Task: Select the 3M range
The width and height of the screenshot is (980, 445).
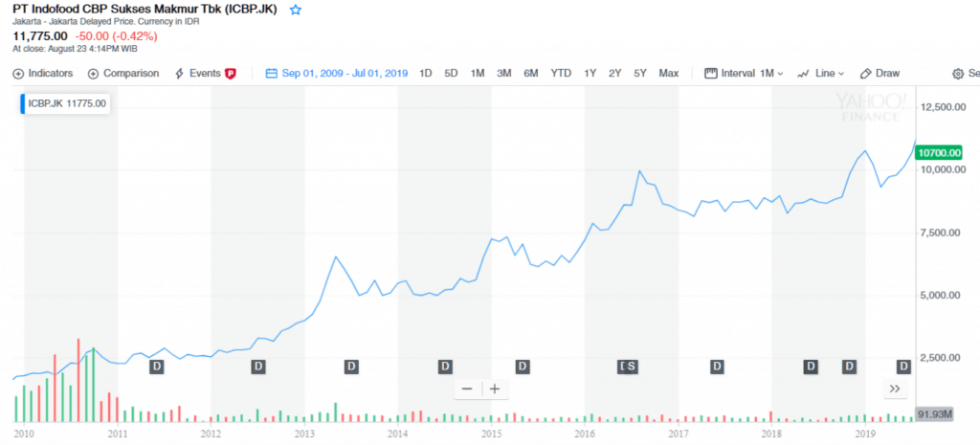Action: click(x=504, y=73)
